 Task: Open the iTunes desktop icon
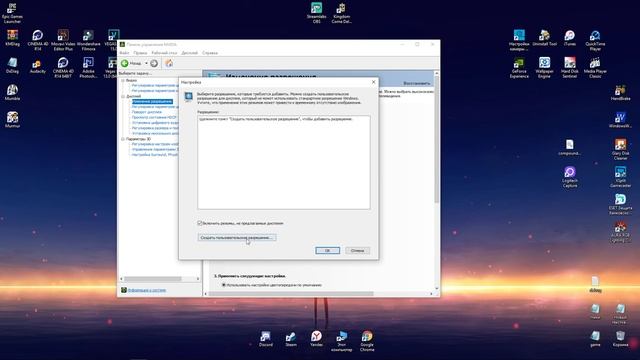tap(570, 38)
